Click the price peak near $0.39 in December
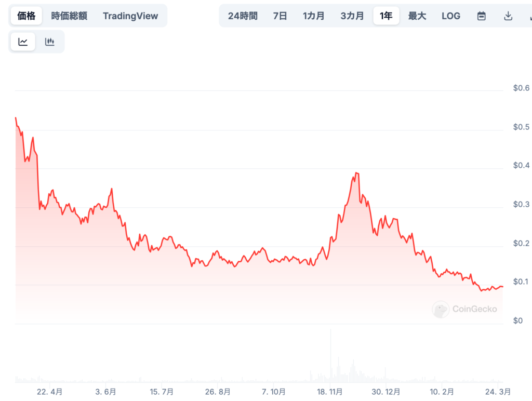The height and width of the screenshot is (401, 532). point(356,173)
